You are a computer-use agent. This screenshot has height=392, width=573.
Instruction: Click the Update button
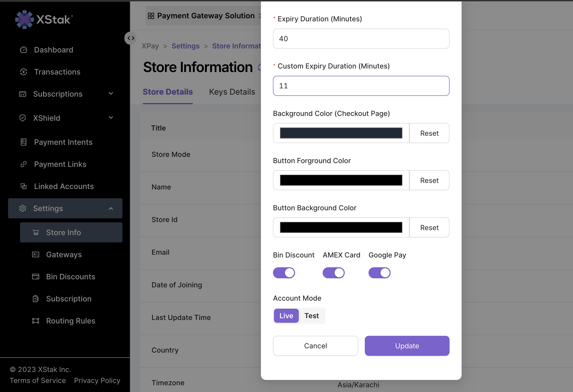[407, 346]
